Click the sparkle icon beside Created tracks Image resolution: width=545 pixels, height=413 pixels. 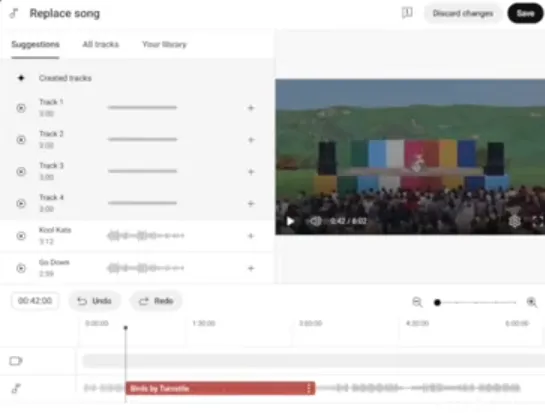click(x=21, y=78)
